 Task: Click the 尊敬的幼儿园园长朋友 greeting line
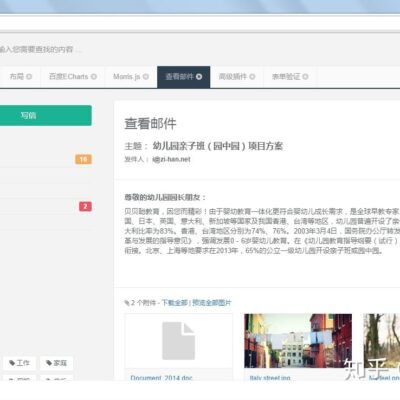coord(165,197)
